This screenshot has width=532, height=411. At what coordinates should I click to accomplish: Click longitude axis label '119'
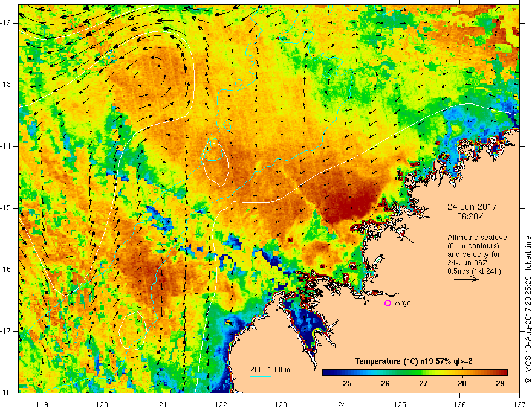pyautogui.click(x=42, y=404)
